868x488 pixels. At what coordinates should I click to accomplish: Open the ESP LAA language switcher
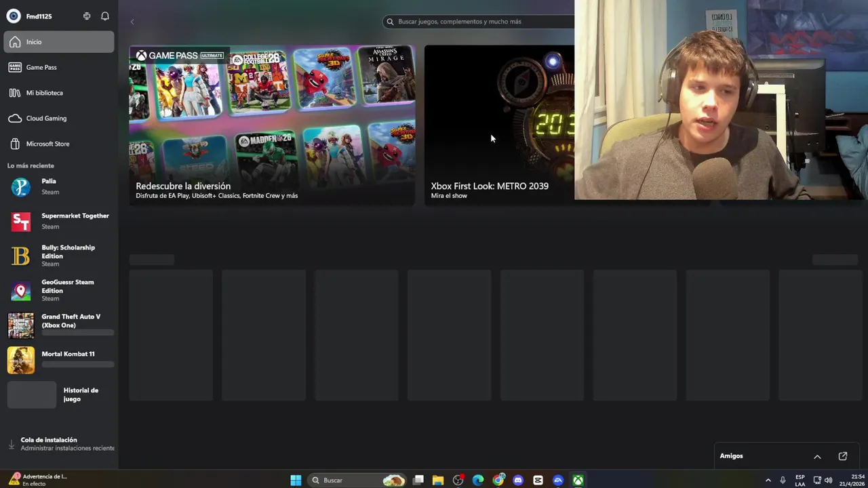point(800,480)
